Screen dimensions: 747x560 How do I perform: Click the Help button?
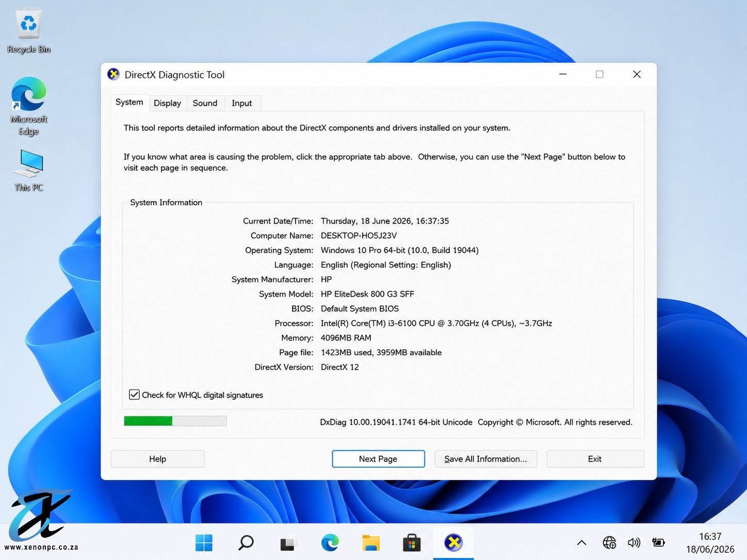(x=157, y=459)
